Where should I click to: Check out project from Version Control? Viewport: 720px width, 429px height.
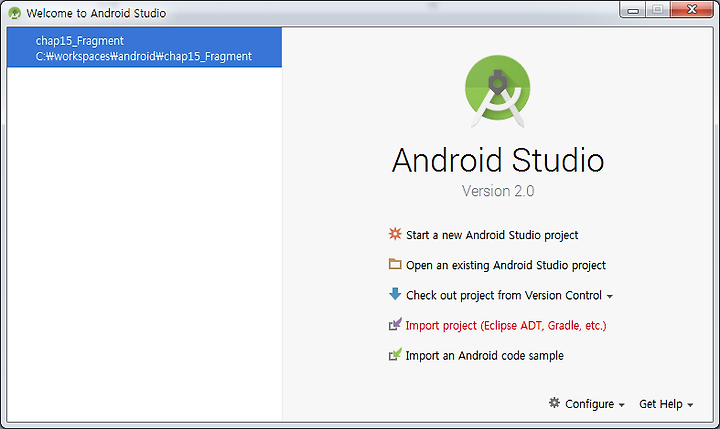pyautogui.click(x=504, y=295)
